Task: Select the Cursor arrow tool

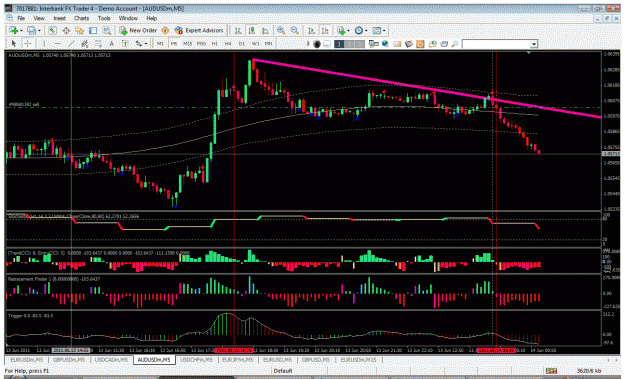Action: coord(14,43)
